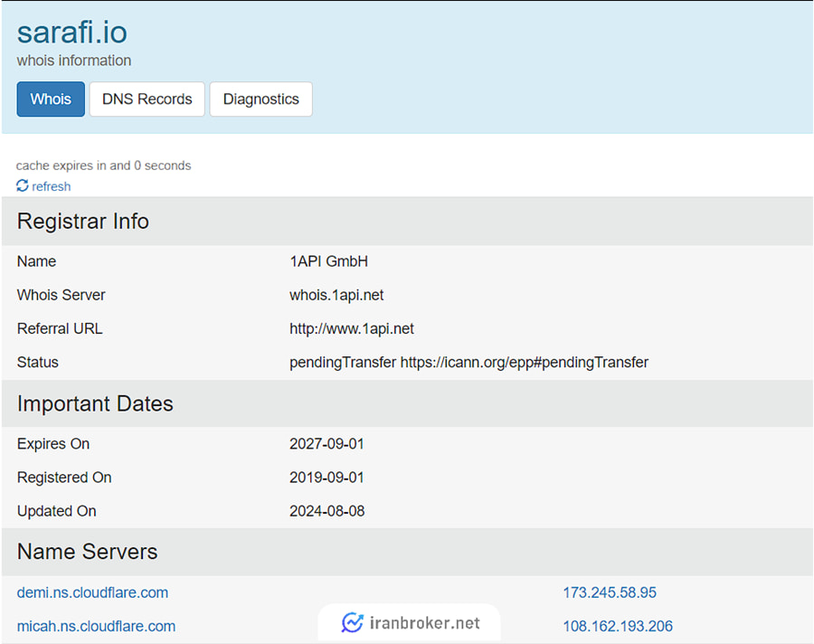Select the registration date 2019-09-01
This screenshot has height=644, width=814.
tap(327, 478)
